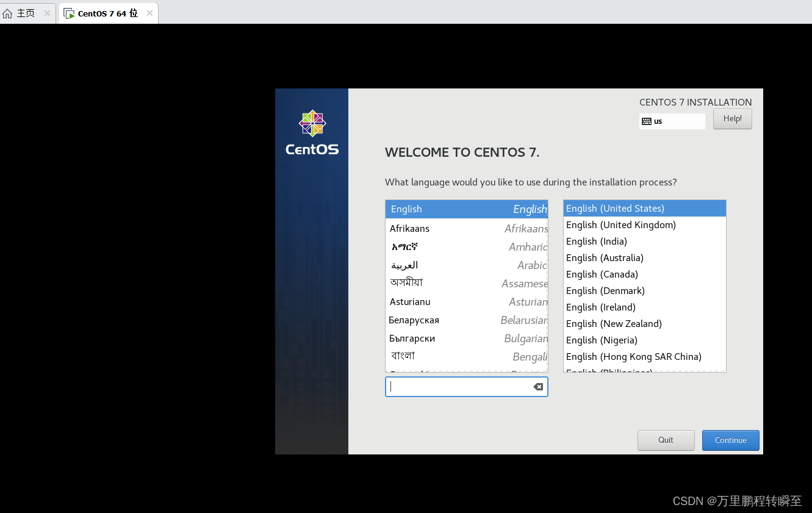Select Afrikaans in the language list
Screen dimensions: 812x513
(467, 229)
